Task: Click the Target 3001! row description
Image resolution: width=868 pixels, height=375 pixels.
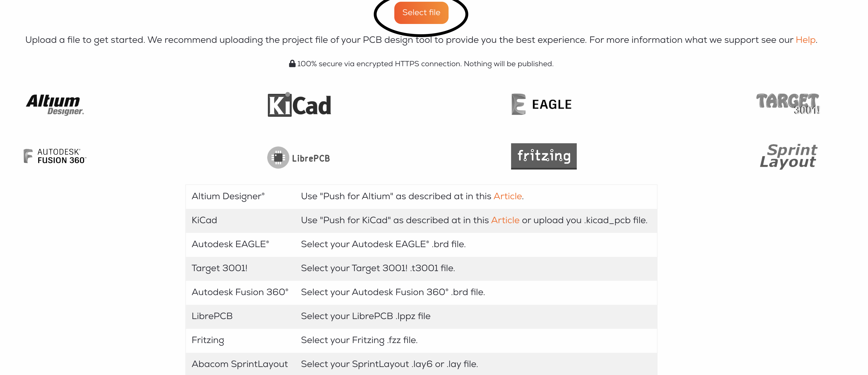Action: [x=378, y=269]
